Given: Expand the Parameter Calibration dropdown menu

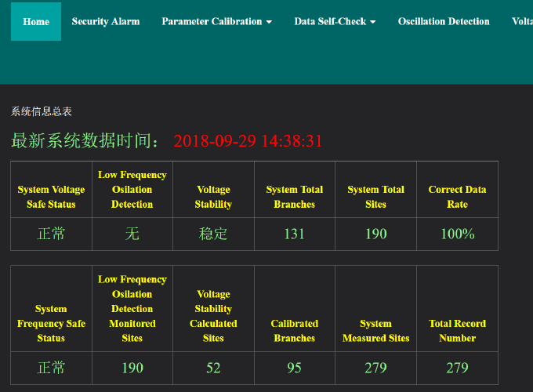Looking at the screenshot, I should (x=216, y=21).
